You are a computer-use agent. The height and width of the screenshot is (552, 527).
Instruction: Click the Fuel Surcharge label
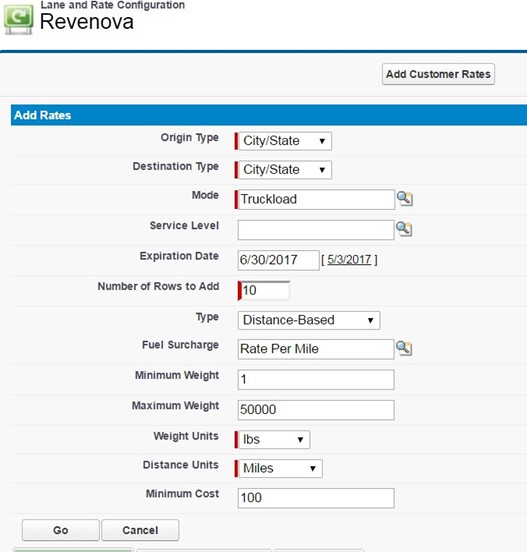click(180, 345)
